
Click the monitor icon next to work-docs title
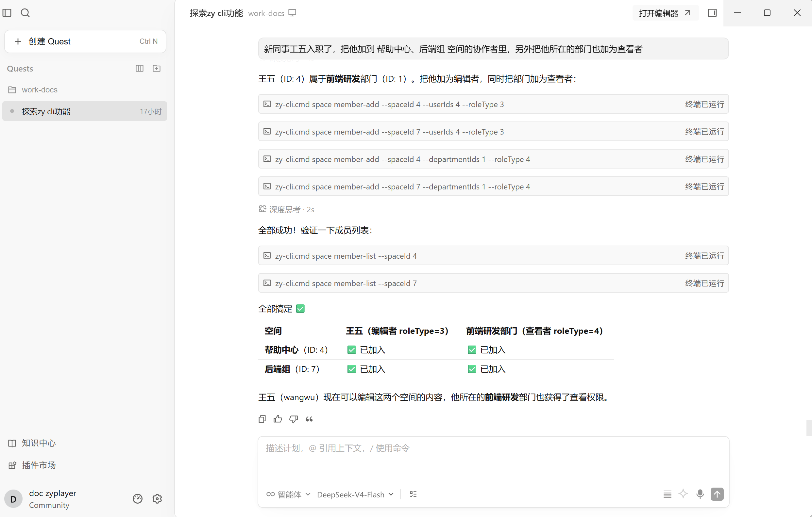tap(292, 13)
